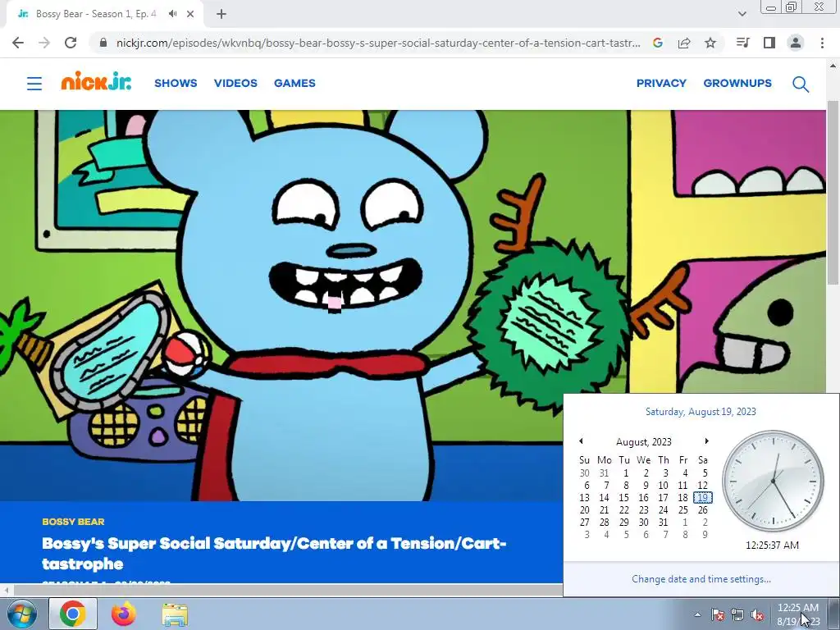Select August 26 in the calendar

pos(702,510)
